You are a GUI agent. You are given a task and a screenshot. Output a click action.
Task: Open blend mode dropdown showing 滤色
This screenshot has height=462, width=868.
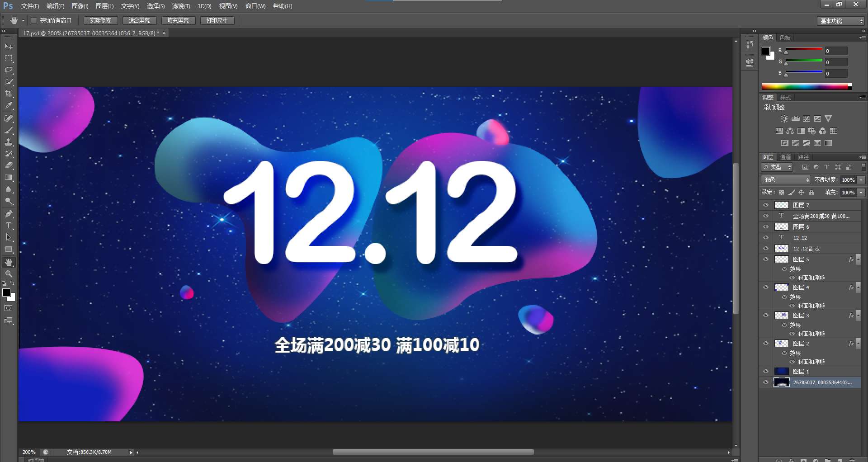[x=786, y=180]
